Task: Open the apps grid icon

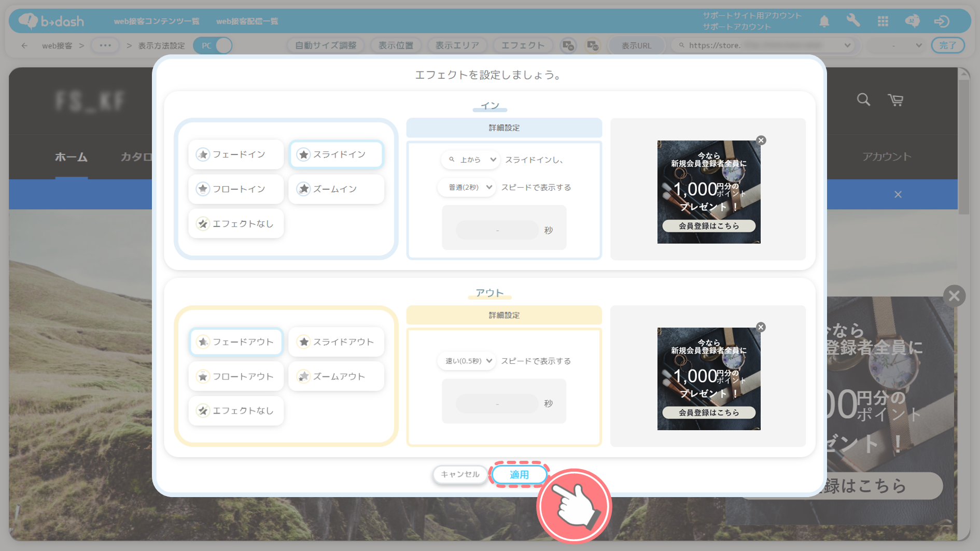Action: tap(883, 21)
